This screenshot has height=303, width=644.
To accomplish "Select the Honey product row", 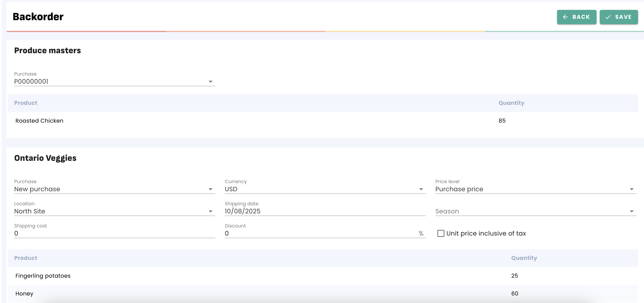I will [24, 294].
